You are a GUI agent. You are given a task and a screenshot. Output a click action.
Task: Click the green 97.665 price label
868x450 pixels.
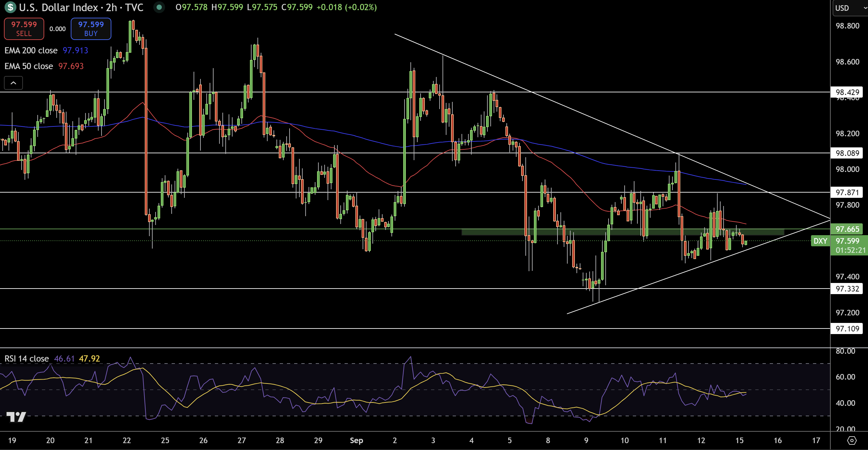(847, 229)
